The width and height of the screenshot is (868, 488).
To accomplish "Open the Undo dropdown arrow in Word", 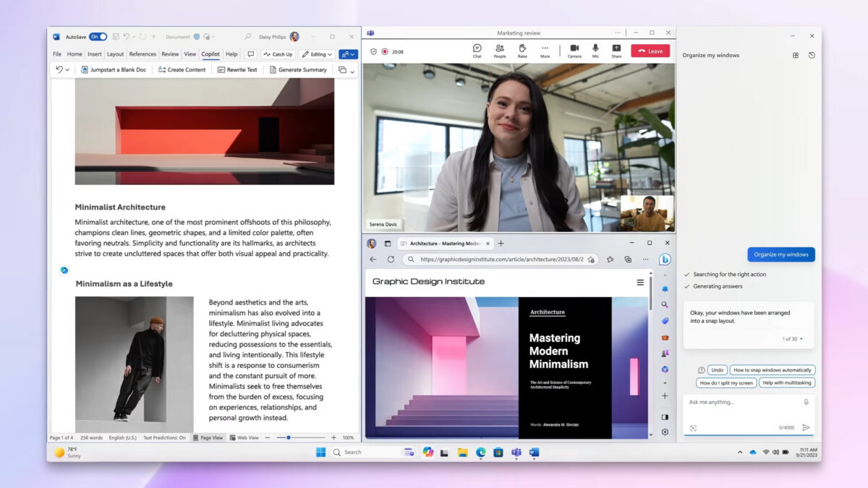I will click(68, 69).
